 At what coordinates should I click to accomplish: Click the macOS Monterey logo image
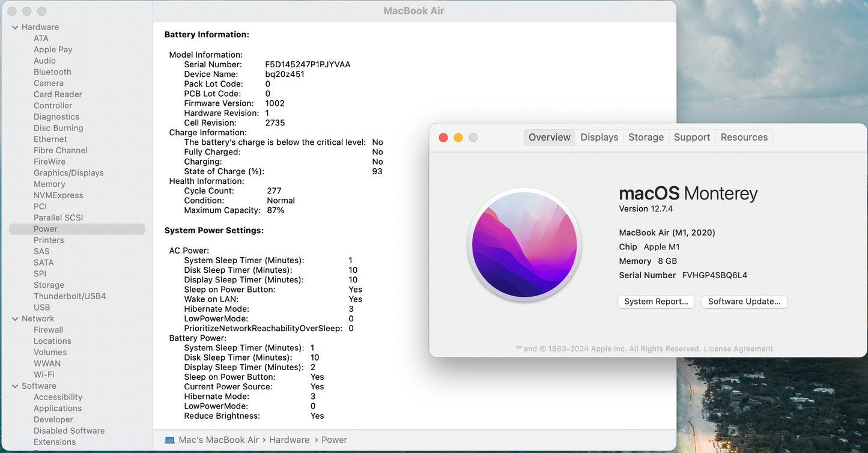(x=524, y=245)
